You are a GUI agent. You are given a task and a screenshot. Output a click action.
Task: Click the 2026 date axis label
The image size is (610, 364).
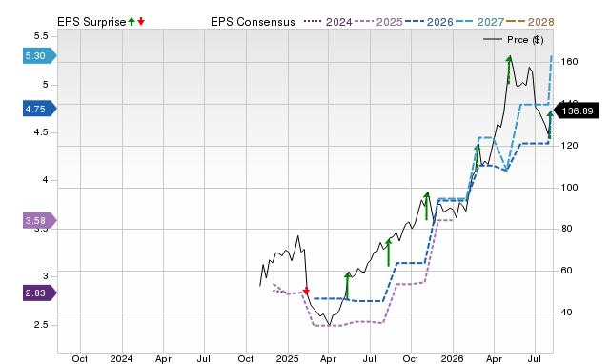(x=452, y=358)
